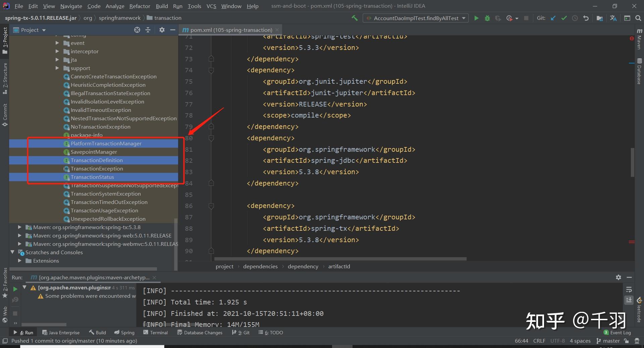This screenshot has height=348, width=644.
Task: Rerun the Maven build in Run panel
Action: tap(15, 289)
